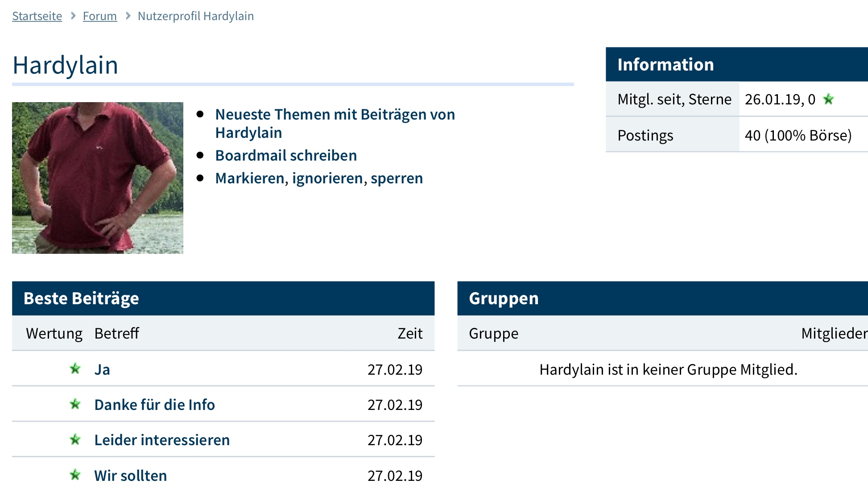Click the green star beside "Ja"
Screen dimensions: 868x488
[x=76, y=369]
